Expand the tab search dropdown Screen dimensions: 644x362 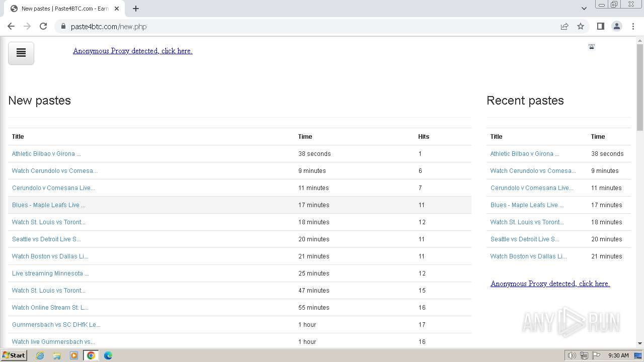click(x=584, y=9)
